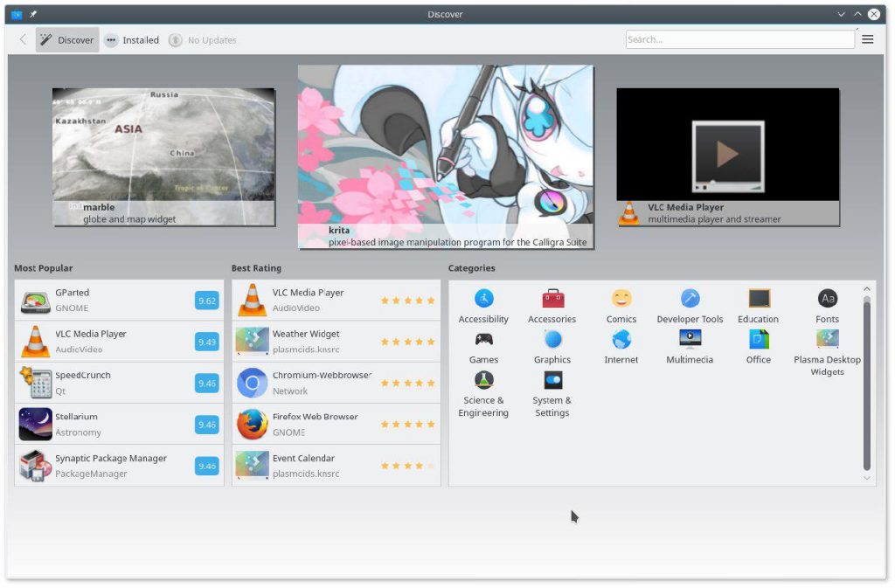This screenshot has height=588, width=895.
Task: Click the Categories panel scrollbar
Action: 867,384
